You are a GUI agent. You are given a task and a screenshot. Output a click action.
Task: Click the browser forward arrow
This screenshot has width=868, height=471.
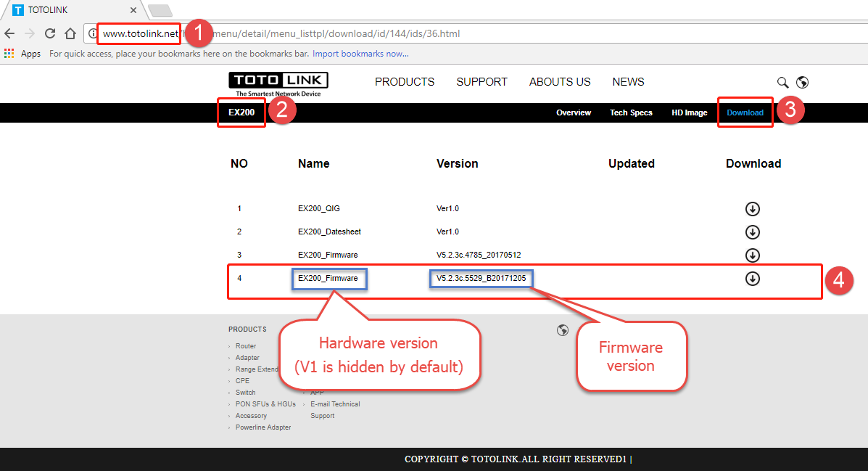point(30,34)
